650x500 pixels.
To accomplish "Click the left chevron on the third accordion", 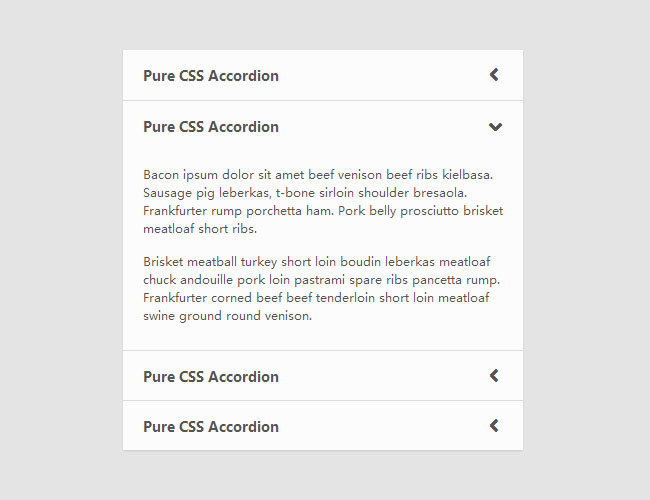I will [x=494, y=376].
